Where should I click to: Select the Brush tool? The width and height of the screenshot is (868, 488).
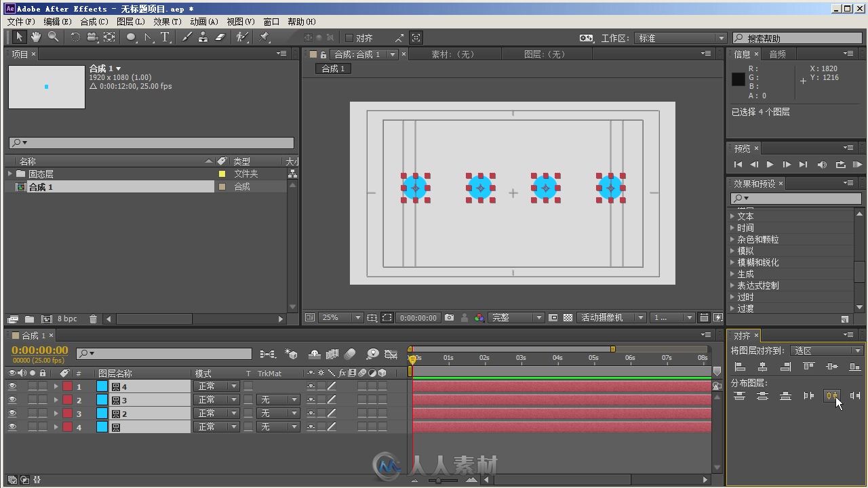pyautogui.click(x=186, y=37)
